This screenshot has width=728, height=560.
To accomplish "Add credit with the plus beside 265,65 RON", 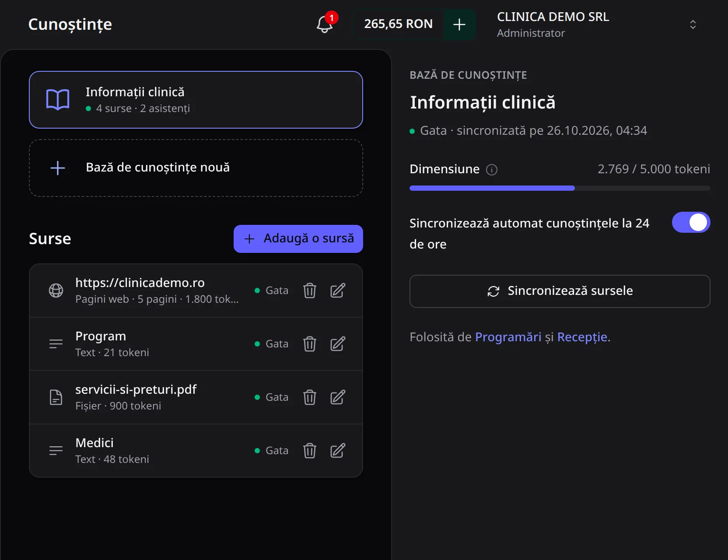I will pyautogui.click(x=459, y=24).
